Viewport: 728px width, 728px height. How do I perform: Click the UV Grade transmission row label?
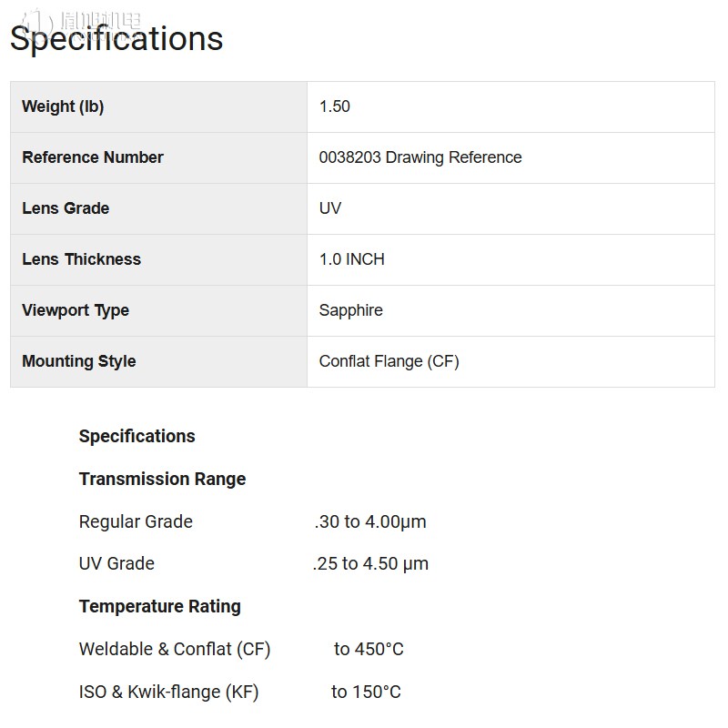[x=116, y=563]
